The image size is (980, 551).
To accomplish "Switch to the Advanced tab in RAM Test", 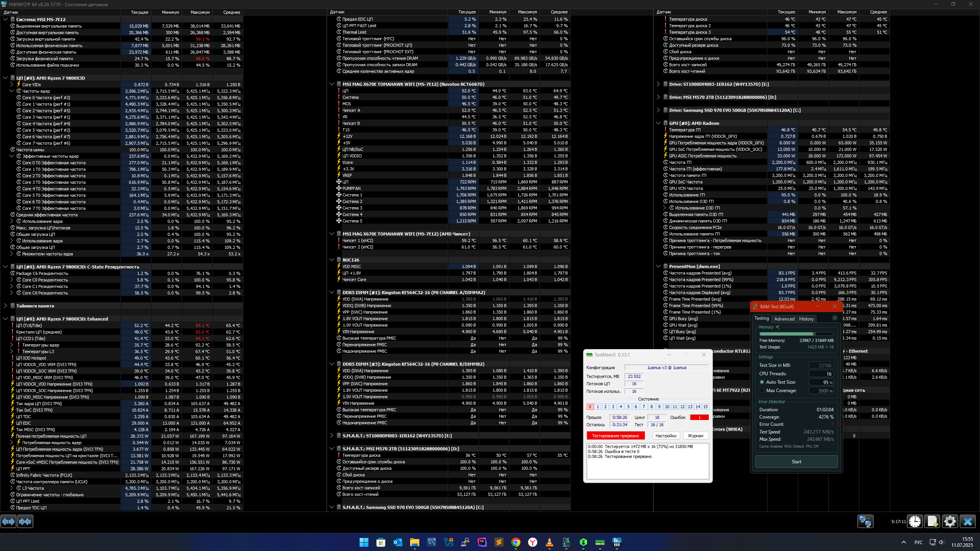I will pos(784,319).
